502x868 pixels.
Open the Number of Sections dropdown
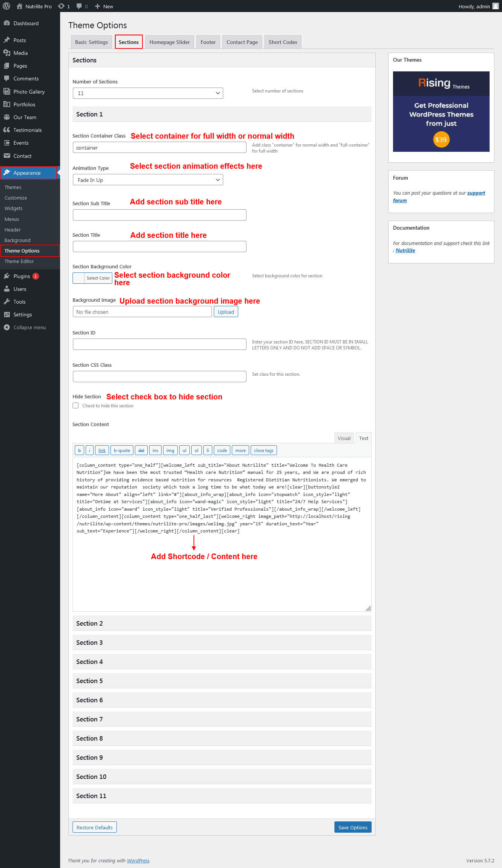[148, 93]
